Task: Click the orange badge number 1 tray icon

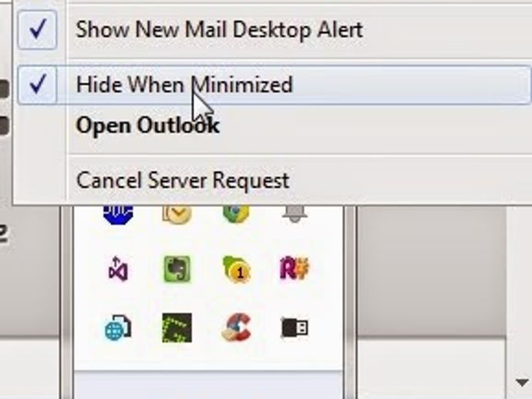Action: (x=236, y=269)
